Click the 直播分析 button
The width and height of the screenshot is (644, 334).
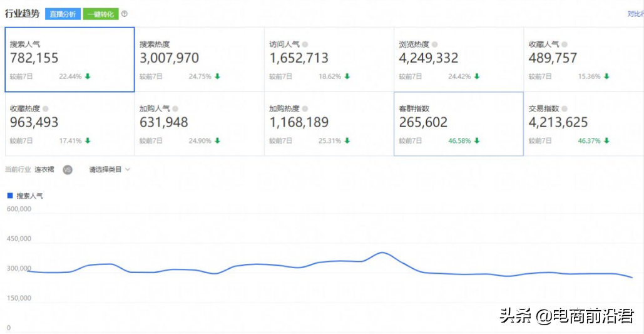click(63, 14)
